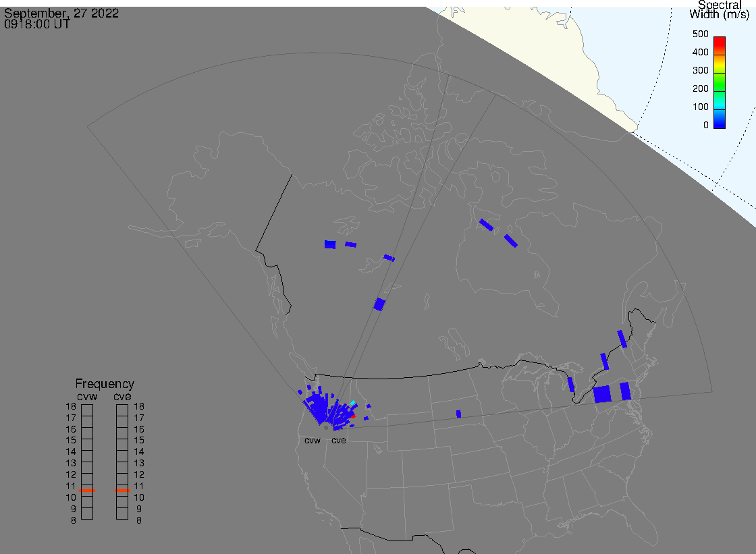Viewport: 756px width, 554px height.
Task: Click the cve frequency column header
Action: 122,396
